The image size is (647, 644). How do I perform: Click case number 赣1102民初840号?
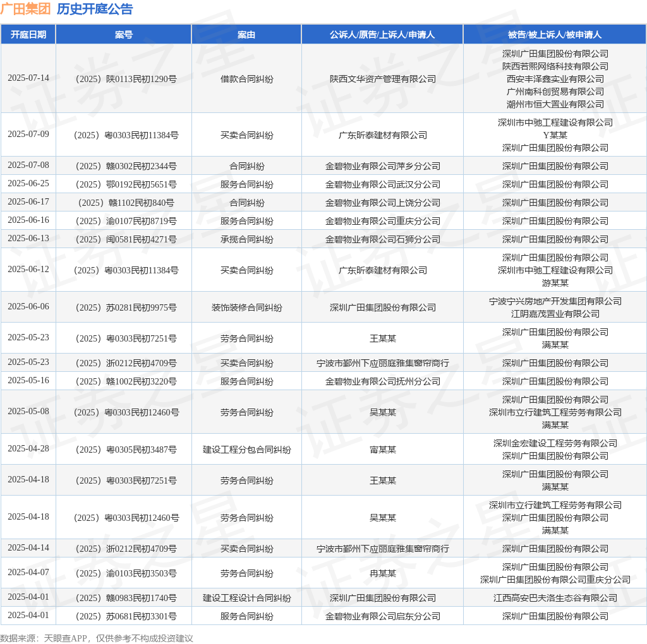pyautogui.click(x=126, y=203)
